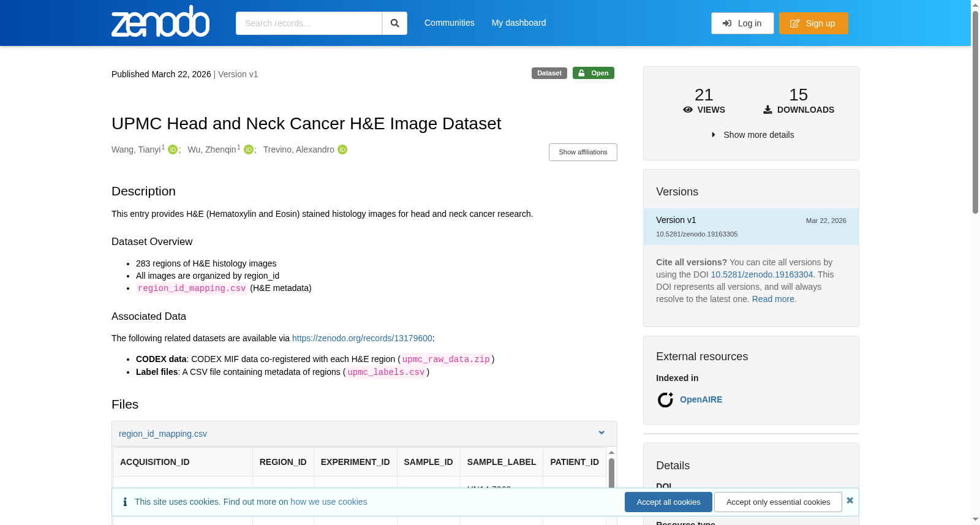
Task: Open Wu Zhenqin's ORCID icon
Action: [249, 149]
